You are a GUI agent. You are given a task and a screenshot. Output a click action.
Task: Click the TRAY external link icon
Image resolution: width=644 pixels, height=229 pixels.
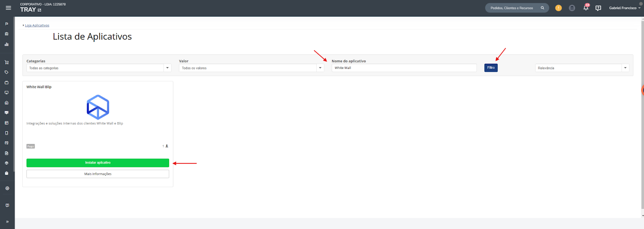(39, 10)
